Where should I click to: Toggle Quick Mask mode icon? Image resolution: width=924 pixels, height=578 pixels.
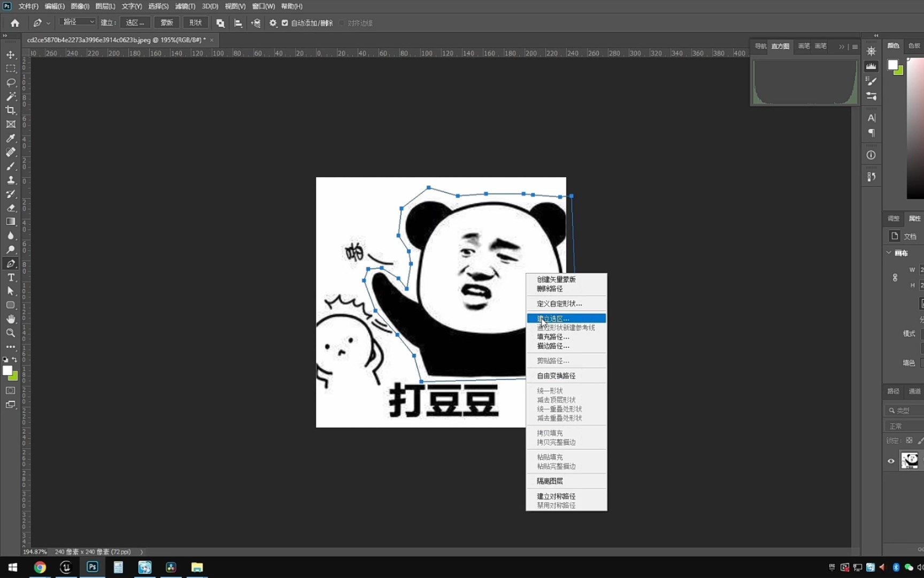11,391
